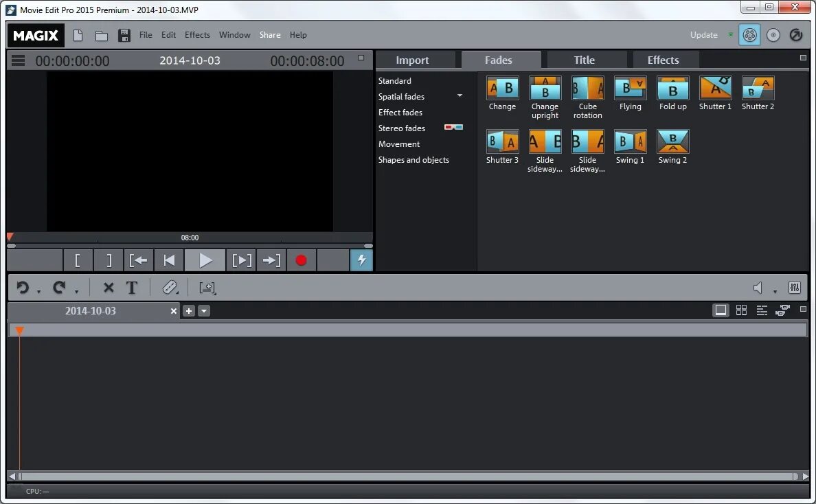Select the Title text tool
Screen dimensions: 816x504
tap(132, 288)
